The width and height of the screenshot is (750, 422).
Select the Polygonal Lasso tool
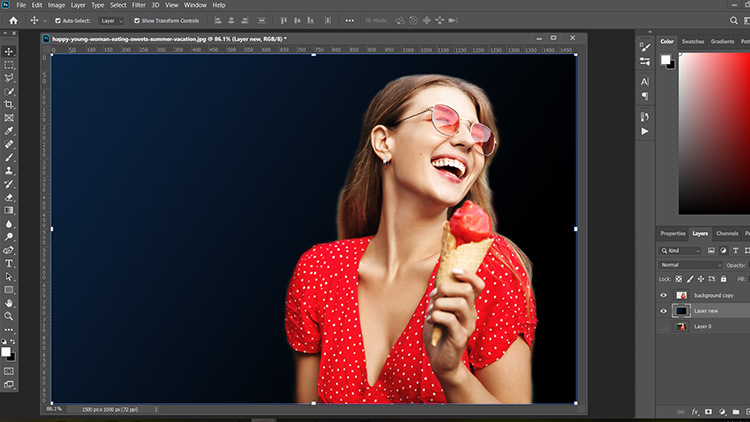coord(9,78)
